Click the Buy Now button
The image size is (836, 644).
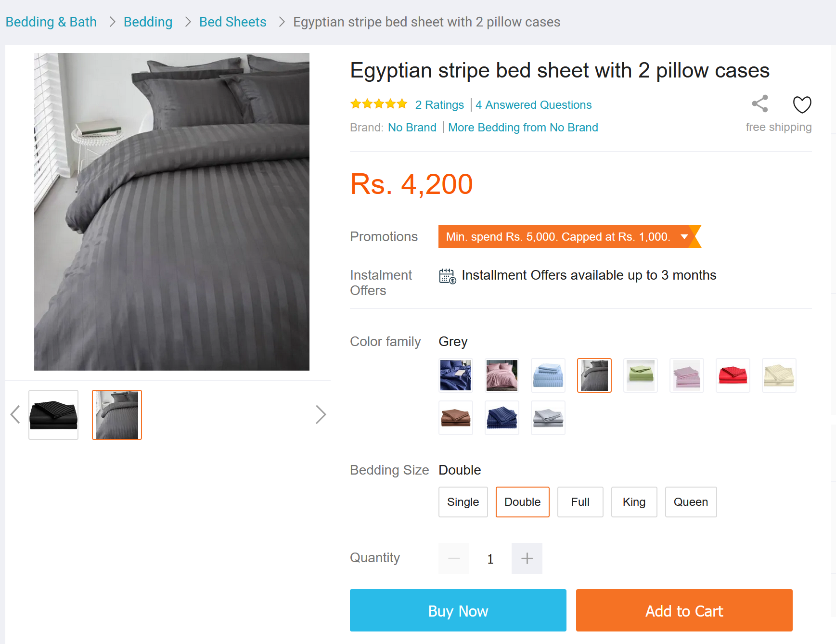(458, 610)
